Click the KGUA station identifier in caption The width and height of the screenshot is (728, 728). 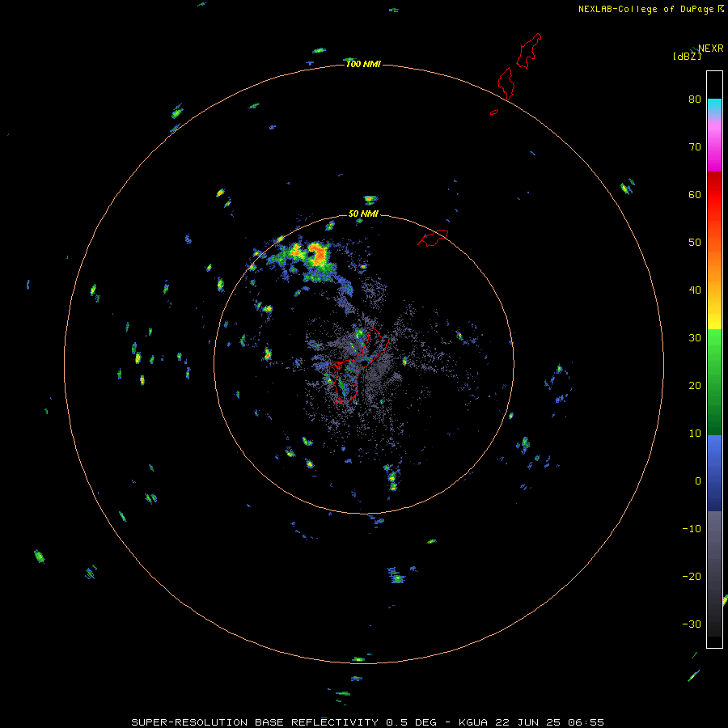click(x=473, y=722)
